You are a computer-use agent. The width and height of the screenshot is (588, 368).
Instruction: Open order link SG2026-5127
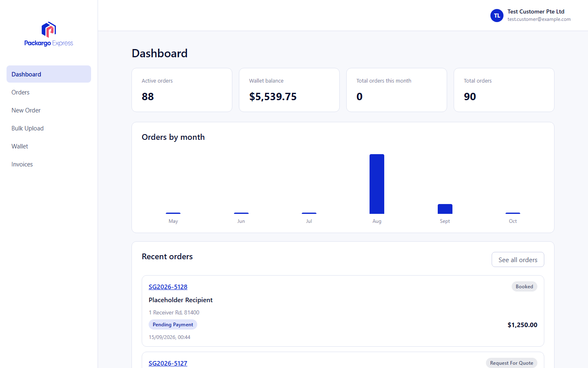pos(168,363)
